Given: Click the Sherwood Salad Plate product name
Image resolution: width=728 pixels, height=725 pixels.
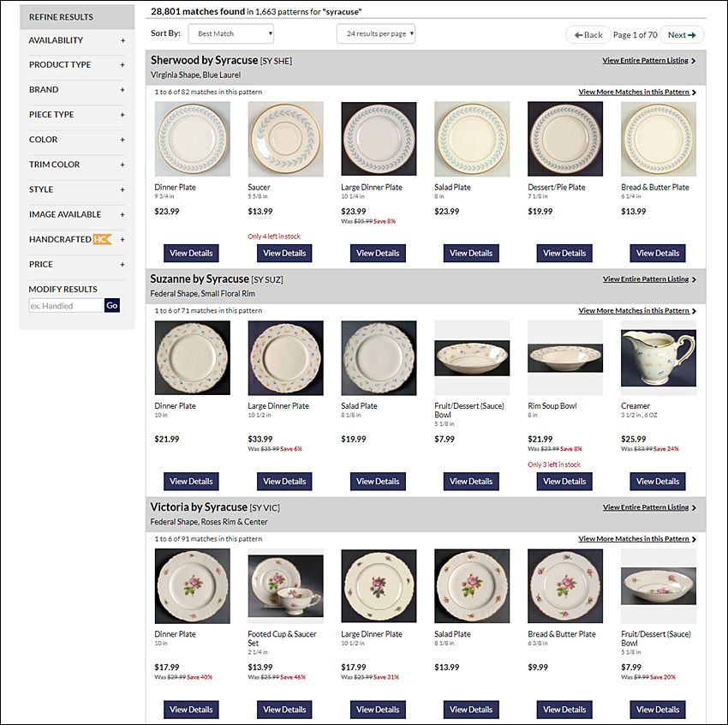Looking at the screenshot, I should pyautogui.click(x=453, y=187).
